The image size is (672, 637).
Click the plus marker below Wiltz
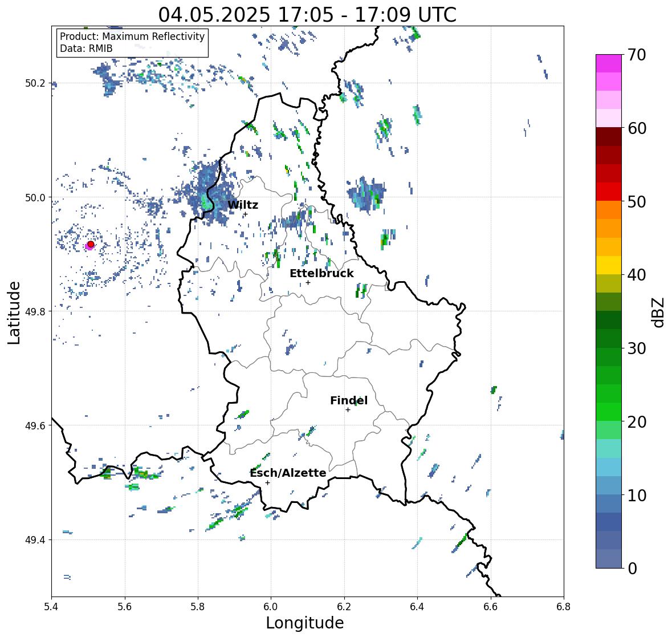(245, 214)
